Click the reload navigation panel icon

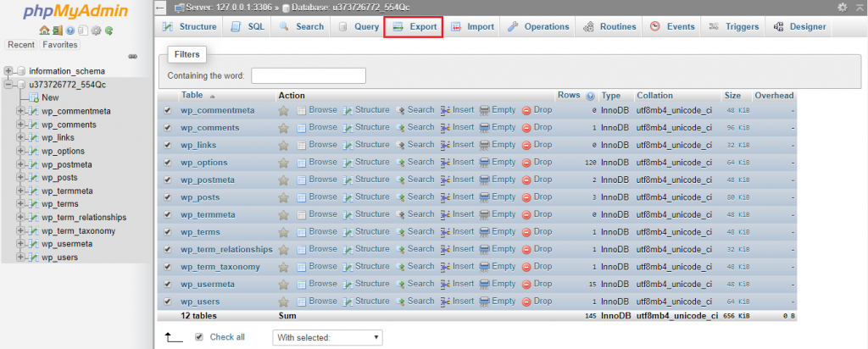[109, 31]
